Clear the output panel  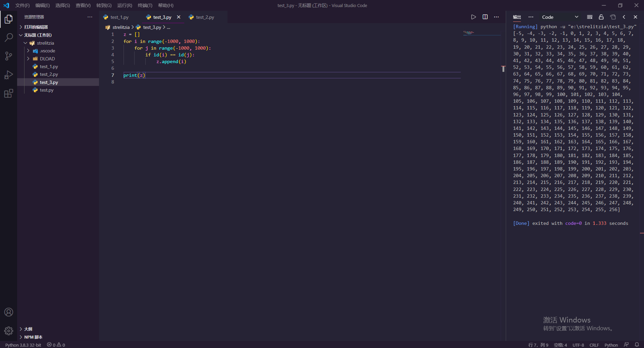click(590, 17)
